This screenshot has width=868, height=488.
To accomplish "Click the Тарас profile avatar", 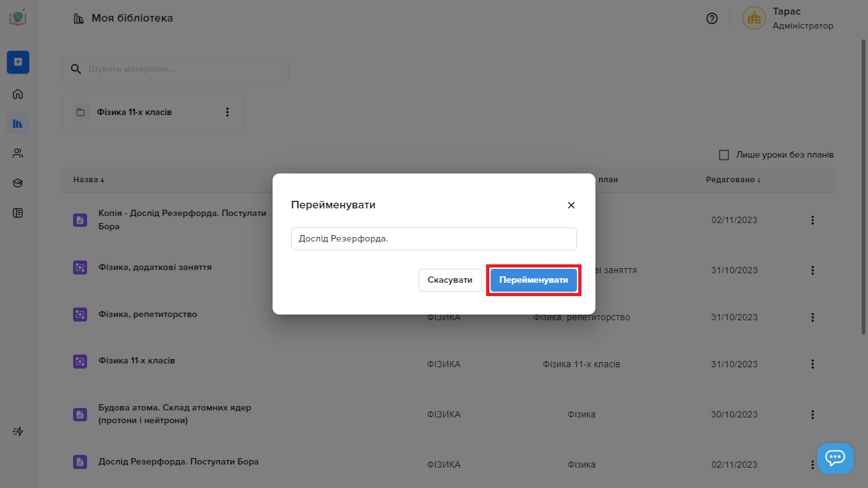I will 754,18.
